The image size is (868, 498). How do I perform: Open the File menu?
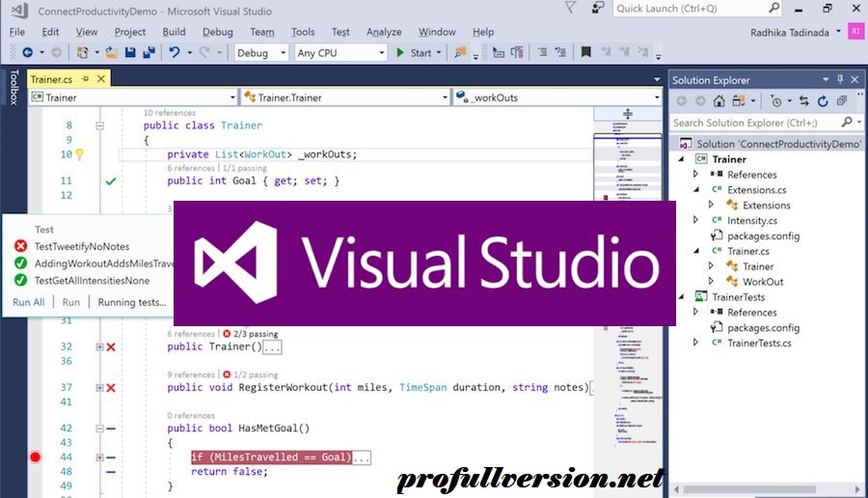coord(17,32)
